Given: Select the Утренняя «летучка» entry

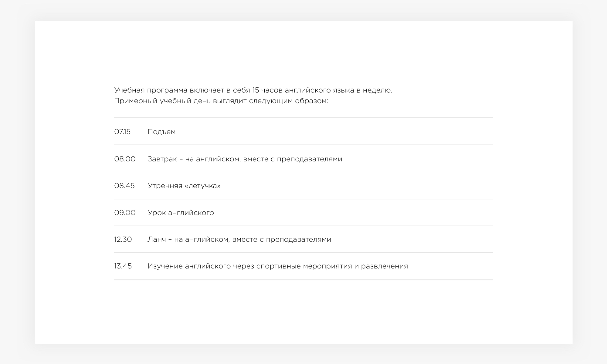Looking at the screenshot, I should click(184, 186).
